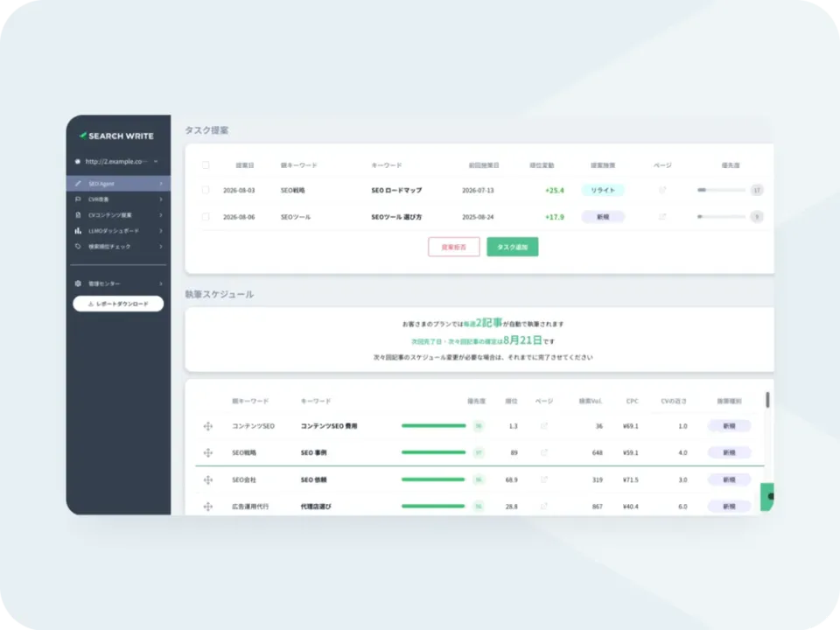
Task: Click the '+25.4' rank change value
Action: click(x=555, y=190)
